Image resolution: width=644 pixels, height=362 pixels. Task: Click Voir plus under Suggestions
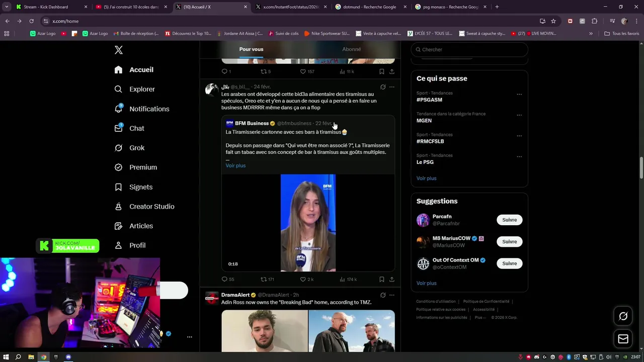(426, 283)
